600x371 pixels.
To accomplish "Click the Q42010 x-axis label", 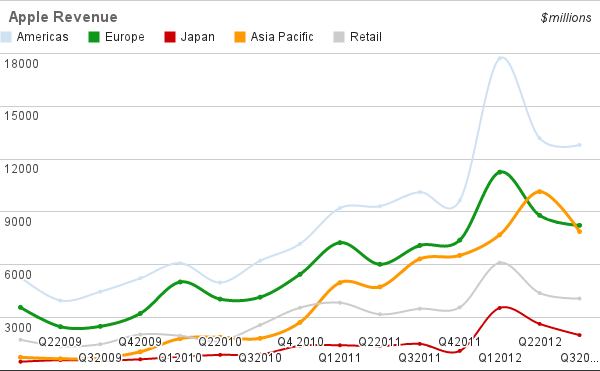I will point(300,342).
